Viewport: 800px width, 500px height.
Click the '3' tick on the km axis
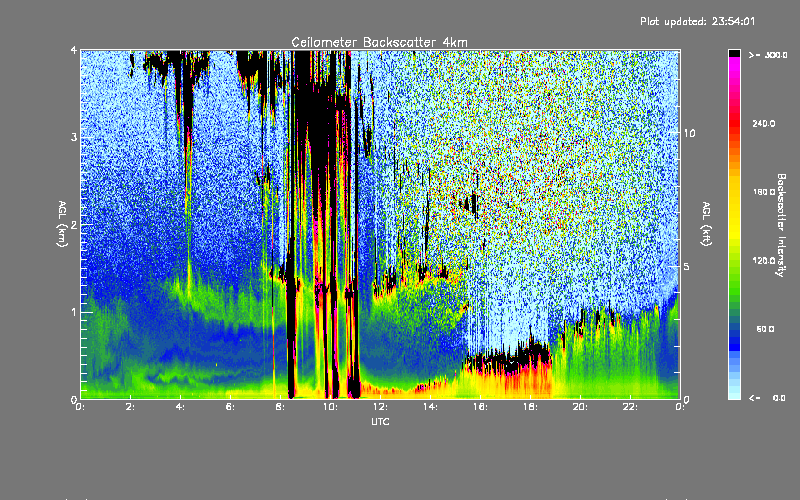[x=74, y=137]
